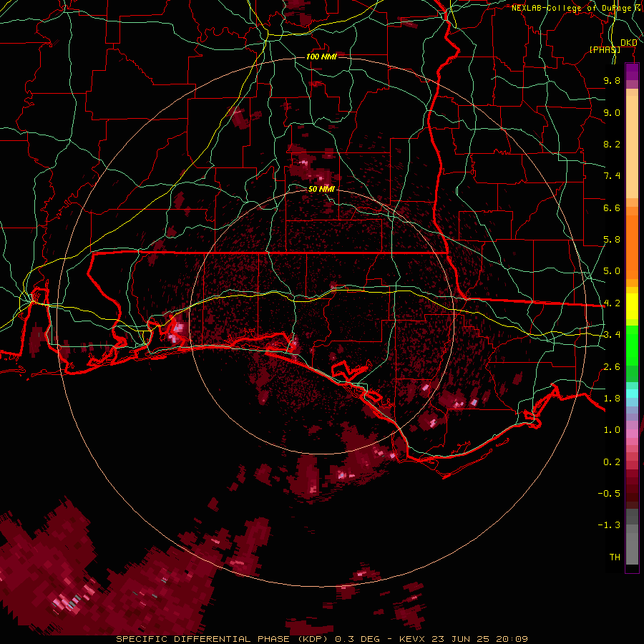Click the 100 NMI range ring label

tap(321, 57)
